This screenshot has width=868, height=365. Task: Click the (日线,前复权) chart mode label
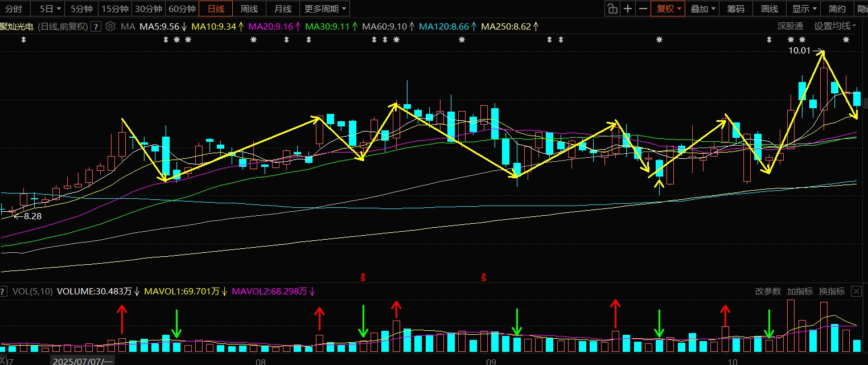[x=63, y=26]
